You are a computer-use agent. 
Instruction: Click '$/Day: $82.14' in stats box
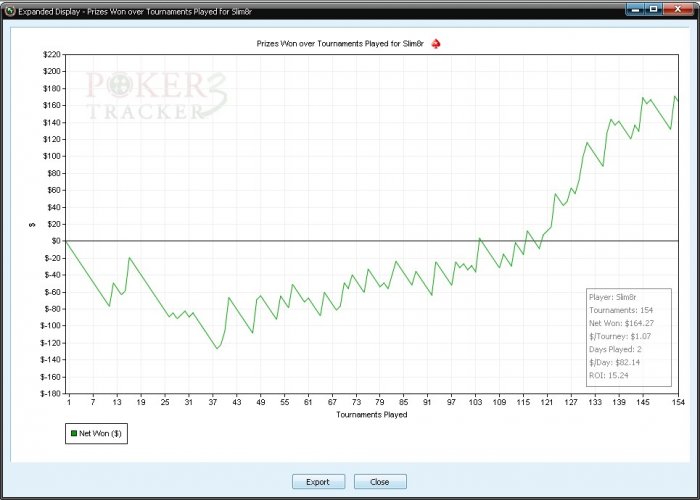614,362
